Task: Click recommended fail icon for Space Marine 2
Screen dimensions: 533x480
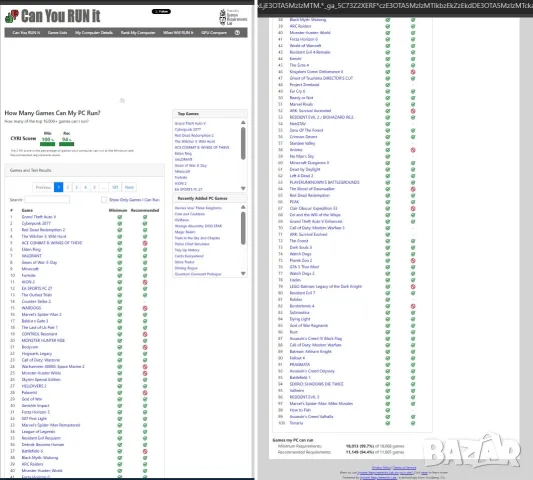Action: (x=145, y=366)
